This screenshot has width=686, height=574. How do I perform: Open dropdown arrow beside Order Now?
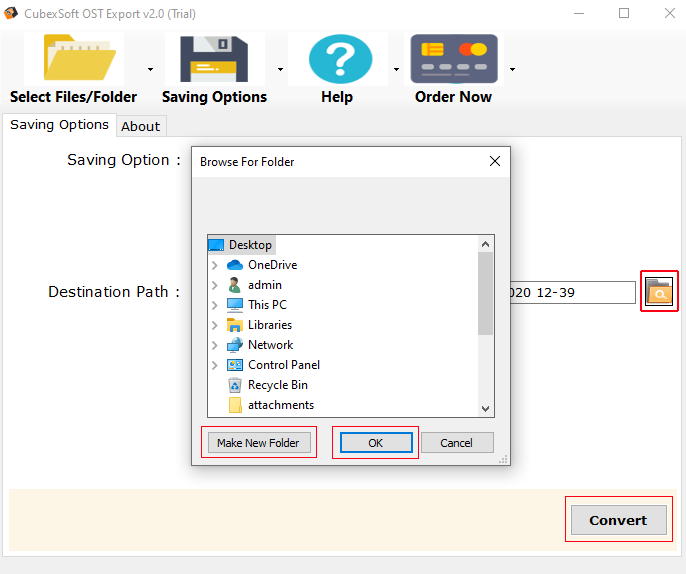pyautogui.click(x=512, y=69)
